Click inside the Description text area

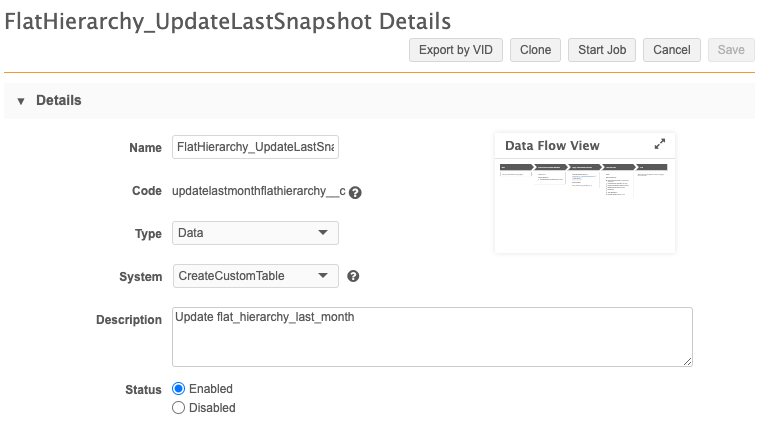(x=432, y=336)
